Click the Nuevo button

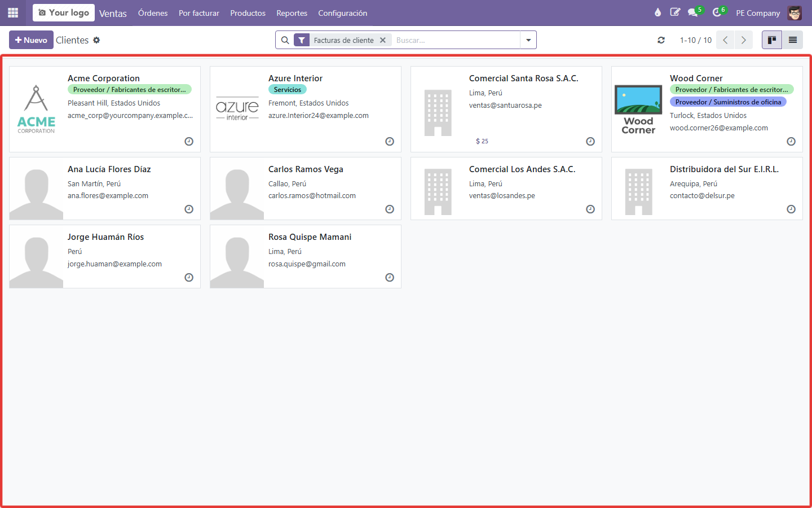click(x=31, y=40)
